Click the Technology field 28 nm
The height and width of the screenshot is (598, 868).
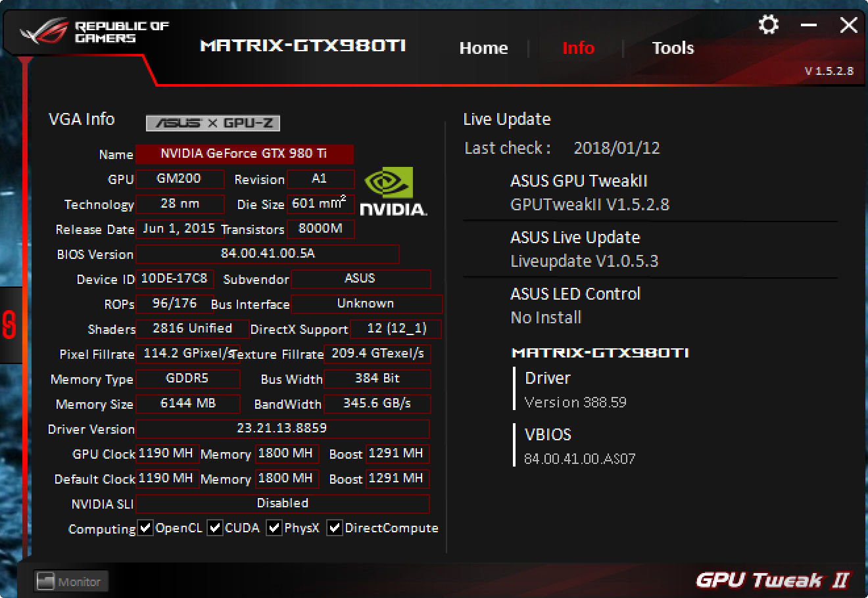click(180, 204)
